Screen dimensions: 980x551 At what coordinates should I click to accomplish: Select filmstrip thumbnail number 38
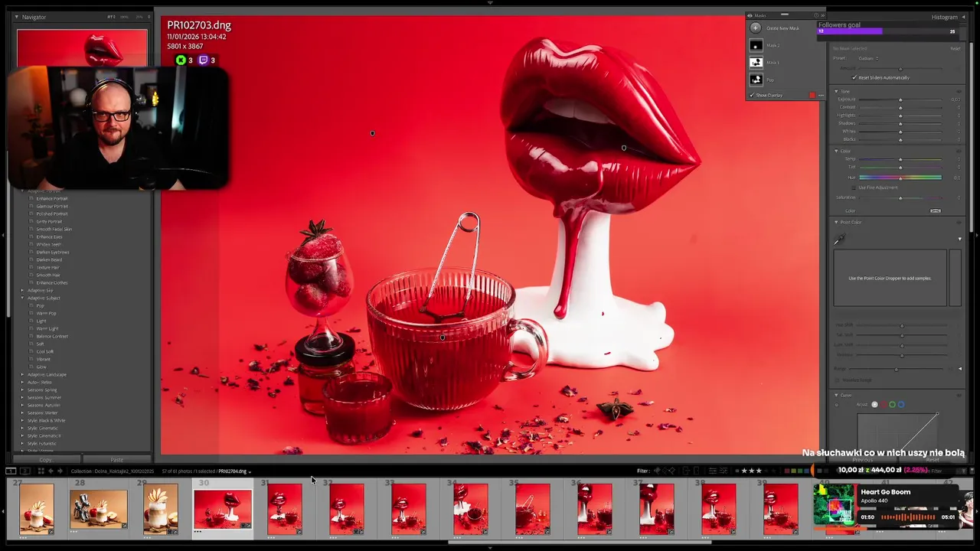click(x=718, y=510)
